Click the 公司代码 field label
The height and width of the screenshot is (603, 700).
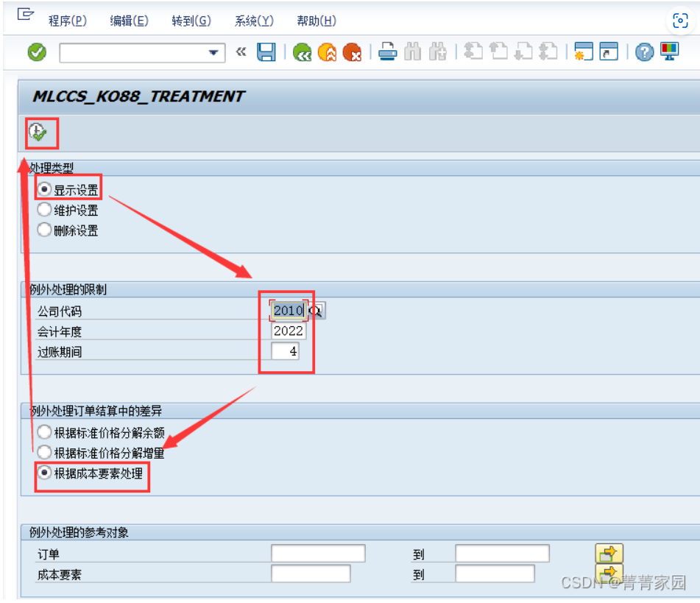click(60, 311)
